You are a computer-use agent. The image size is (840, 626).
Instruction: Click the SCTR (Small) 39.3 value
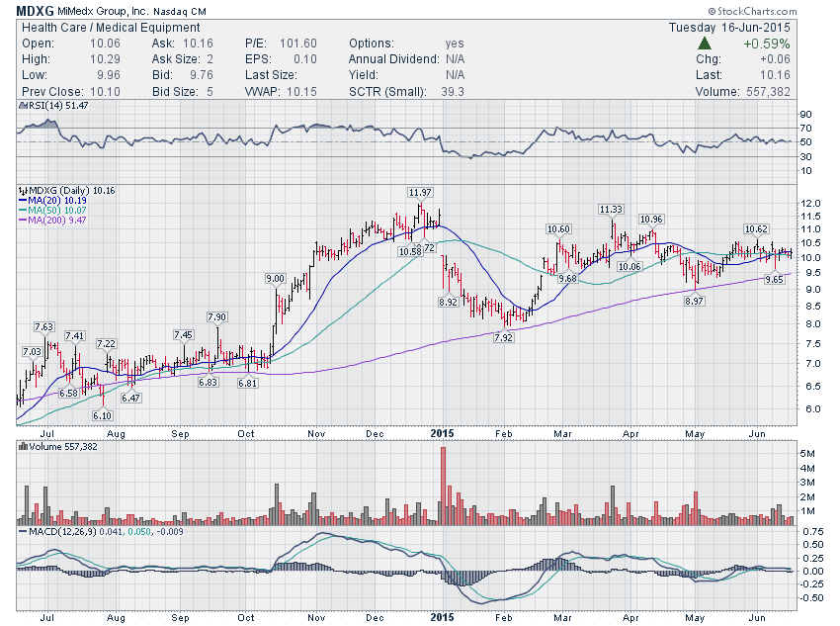(453, 92)
